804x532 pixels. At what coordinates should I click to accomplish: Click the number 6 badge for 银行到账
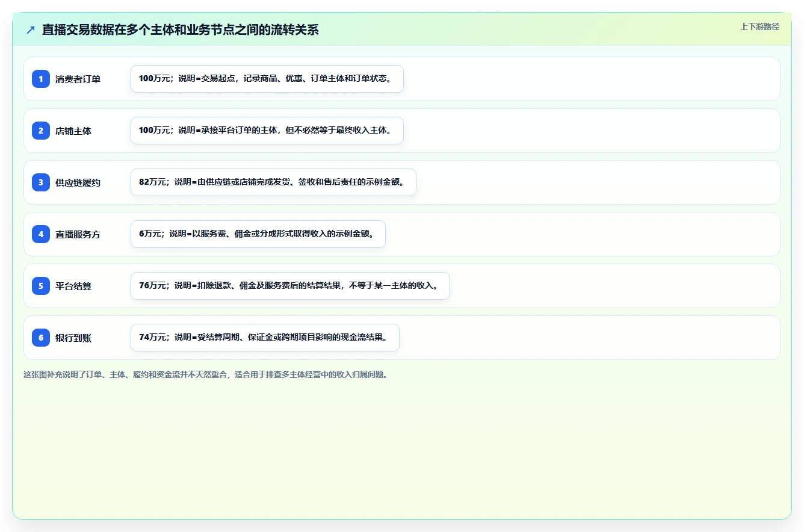point(41,338)
